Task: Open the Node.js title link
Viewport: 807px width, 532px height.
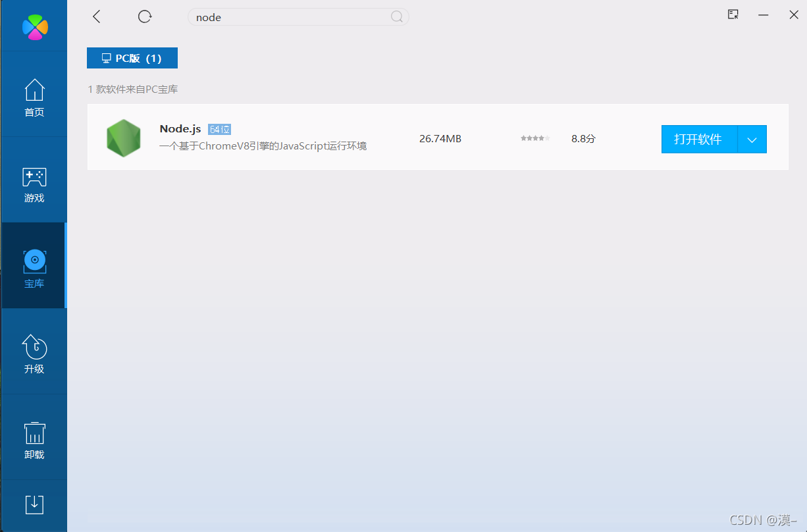Action: tap(180, 129)
